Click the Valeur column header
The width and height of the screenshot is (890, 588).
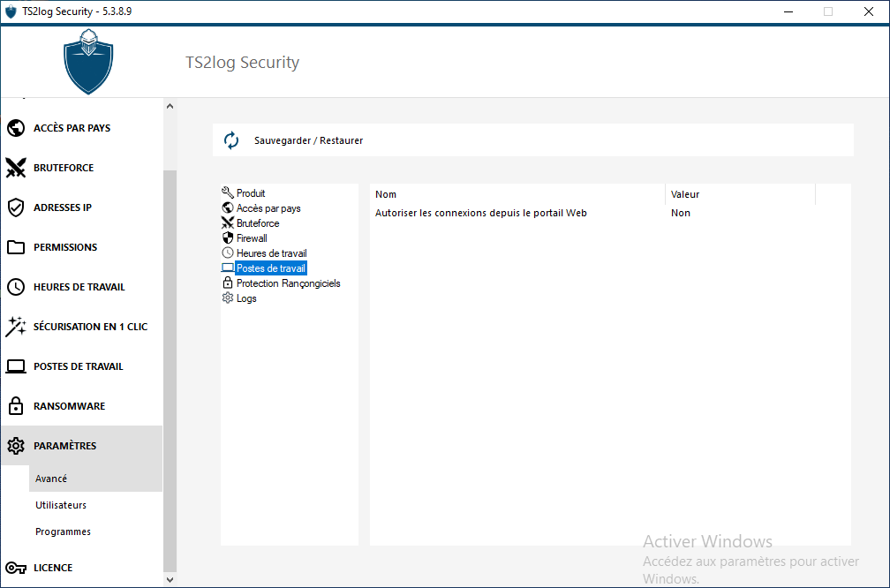[740, 194]
